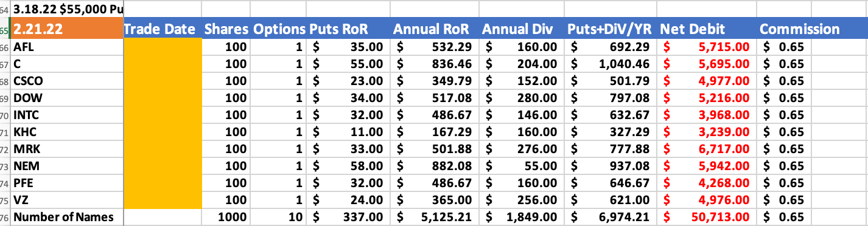Click Puts+DiV/YR value 797.08
Image resolution: width=868 pixels, height=226 pixels.
coord(611,98)
